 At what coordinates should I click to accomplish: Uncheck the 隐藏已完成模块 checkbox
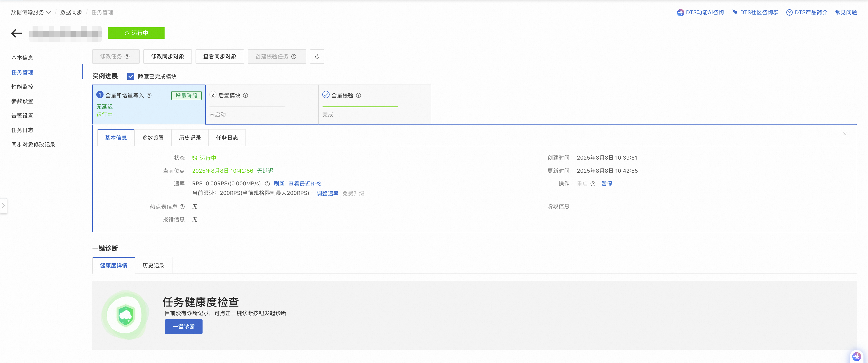[130, 76]
